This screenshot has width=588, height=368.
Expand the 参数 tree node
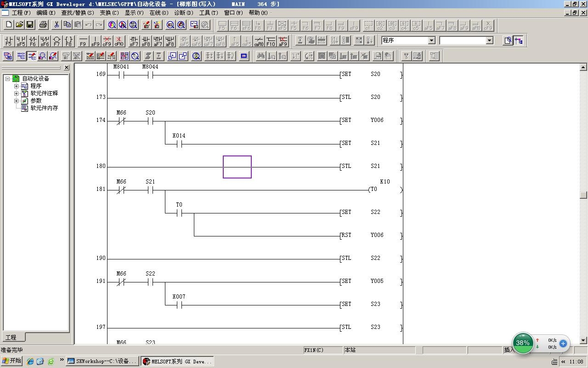[16, 101]
